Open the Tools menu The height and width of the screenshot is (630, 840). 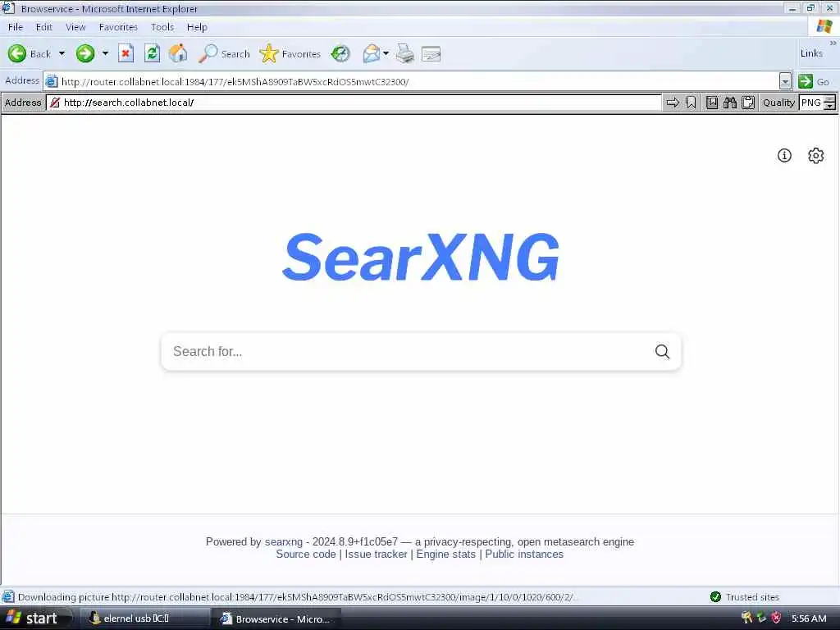pyautogui.click(x=162, y=27)
